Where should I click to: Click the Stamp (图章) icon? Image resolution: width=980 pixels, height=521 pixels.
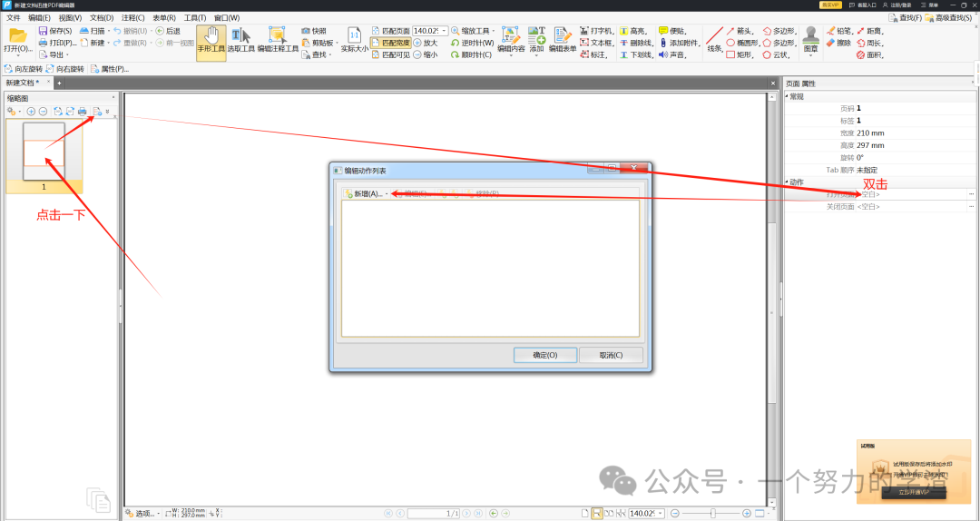click(810, 35)
